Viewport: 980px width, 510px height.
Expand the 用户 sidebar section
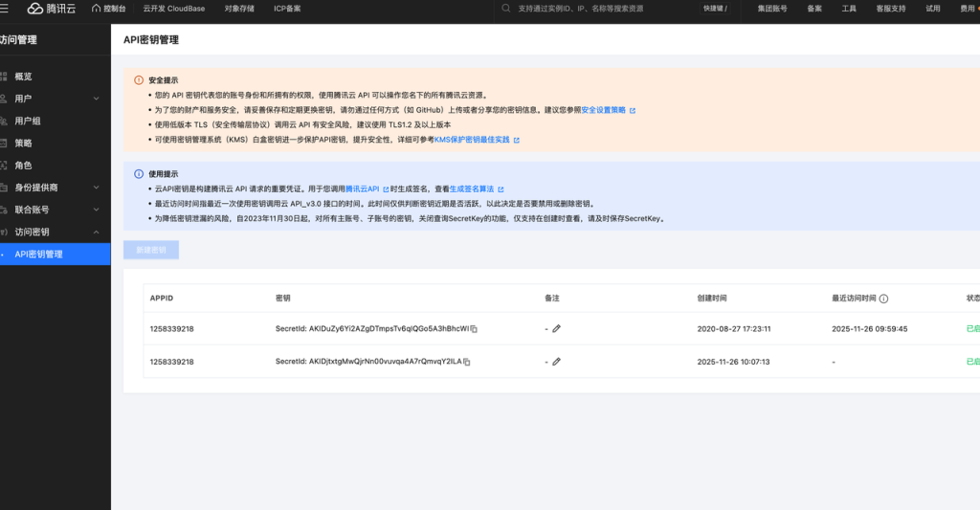click(96, 99)
